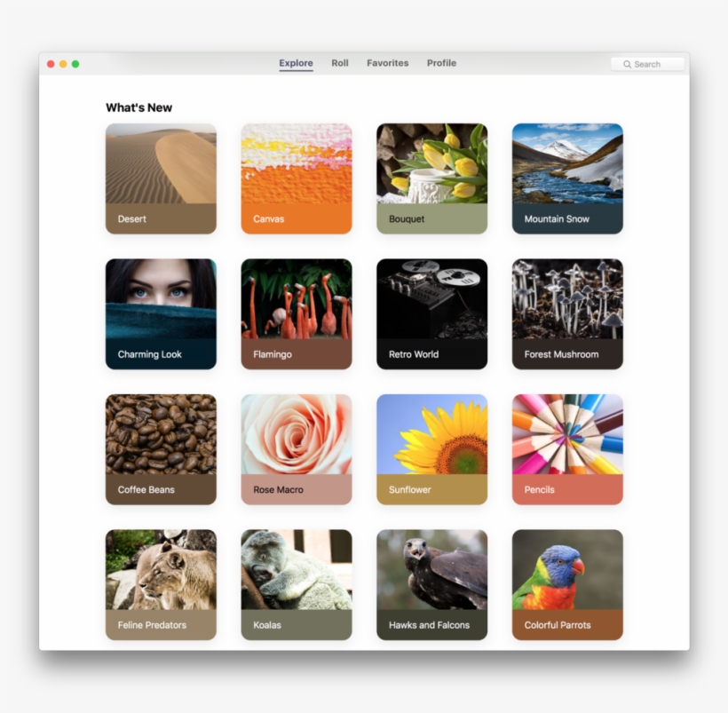The width and height of the screenshot is (728, 713).
Task: Click the magnifying glass search icon
Action: [x=626, y=64]
